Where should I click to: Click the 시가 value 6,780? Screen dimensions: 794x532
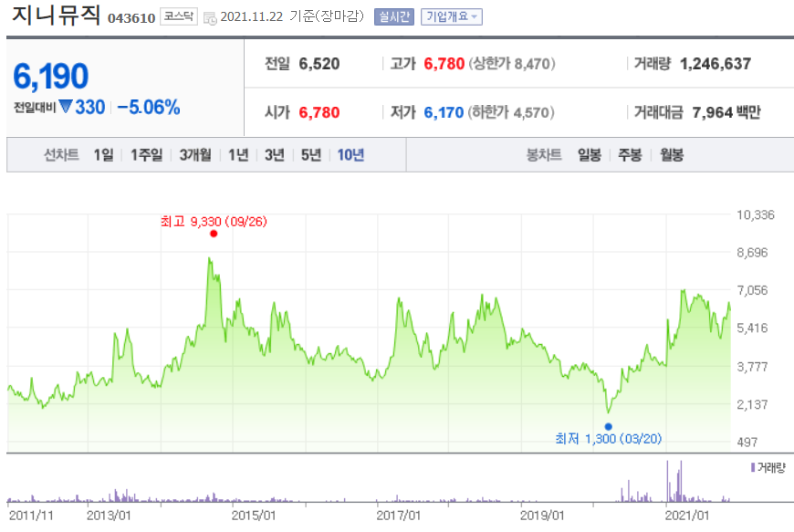click(319, 112)
